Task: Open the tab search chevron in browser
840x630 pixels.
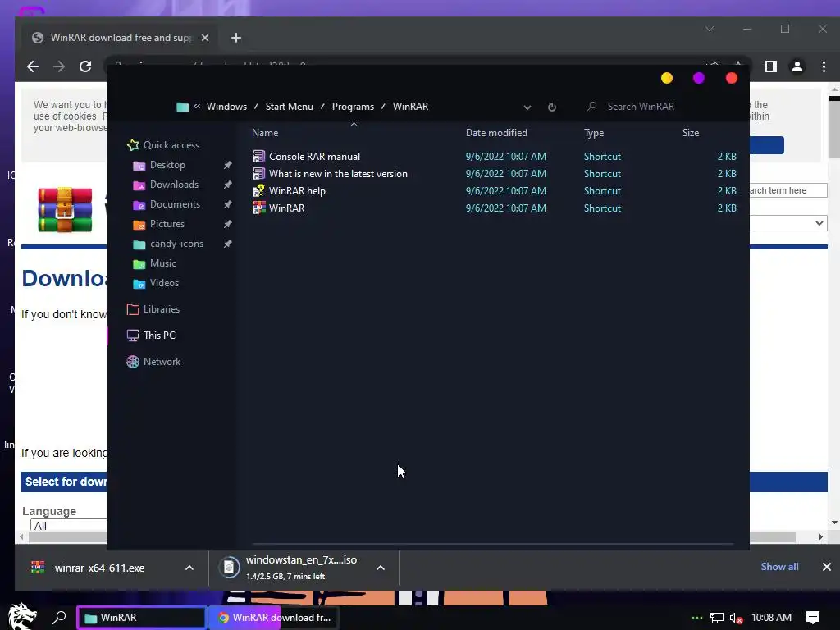Action: (x=710, y=29)
